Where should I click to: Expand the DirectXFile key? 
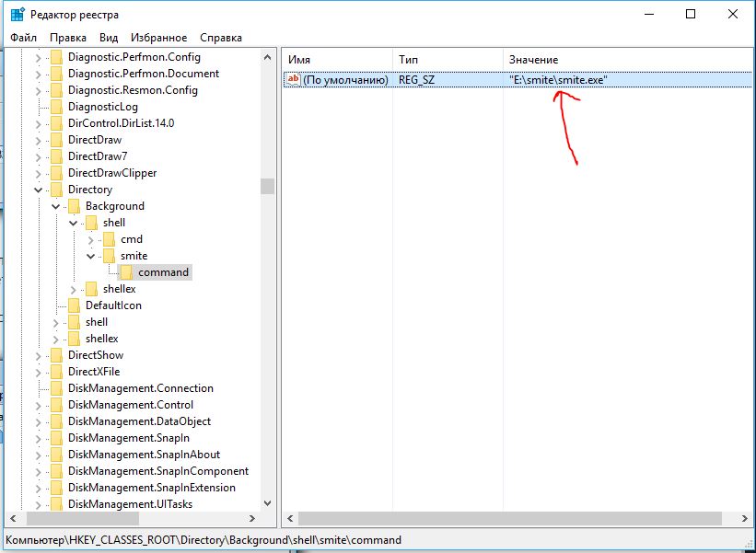(38, 373)
